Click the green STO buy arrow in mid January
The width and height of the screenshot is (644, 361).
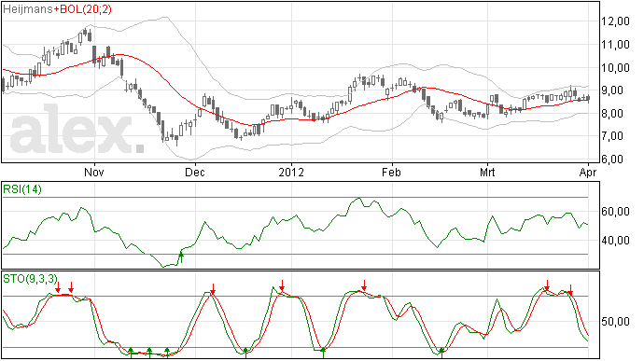pos(323,353)
